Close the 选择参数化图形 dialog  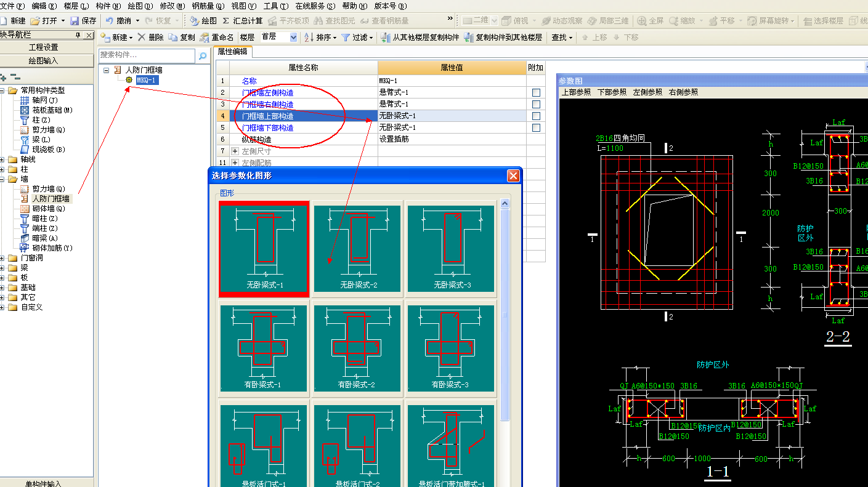pyautogui.click(x=513, y=175)
